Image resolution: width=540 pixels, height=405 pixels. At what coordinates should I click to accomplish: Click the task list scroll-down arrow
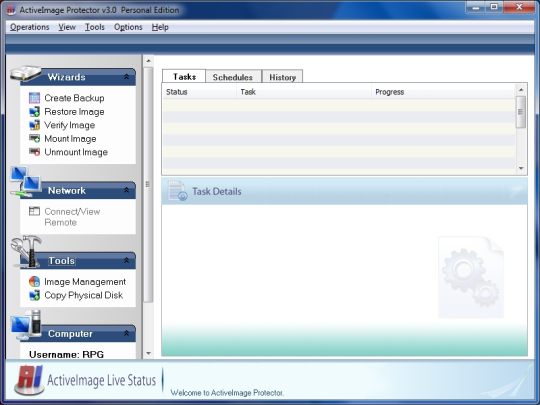(521, 168)
